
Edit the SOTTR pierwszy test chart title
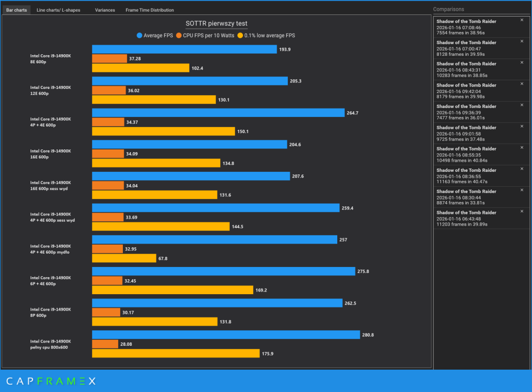point(217,23)
